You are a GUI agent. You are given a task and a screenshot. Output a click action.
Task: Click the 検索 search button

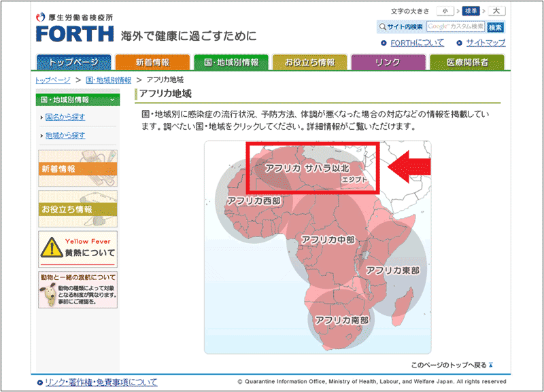pos(495,27)
